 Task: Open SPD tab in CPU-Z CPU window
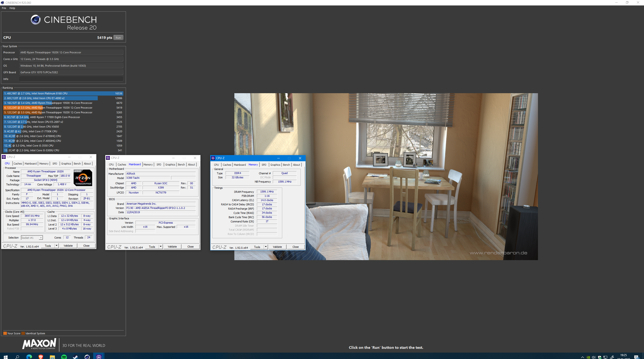pos(55,164)
